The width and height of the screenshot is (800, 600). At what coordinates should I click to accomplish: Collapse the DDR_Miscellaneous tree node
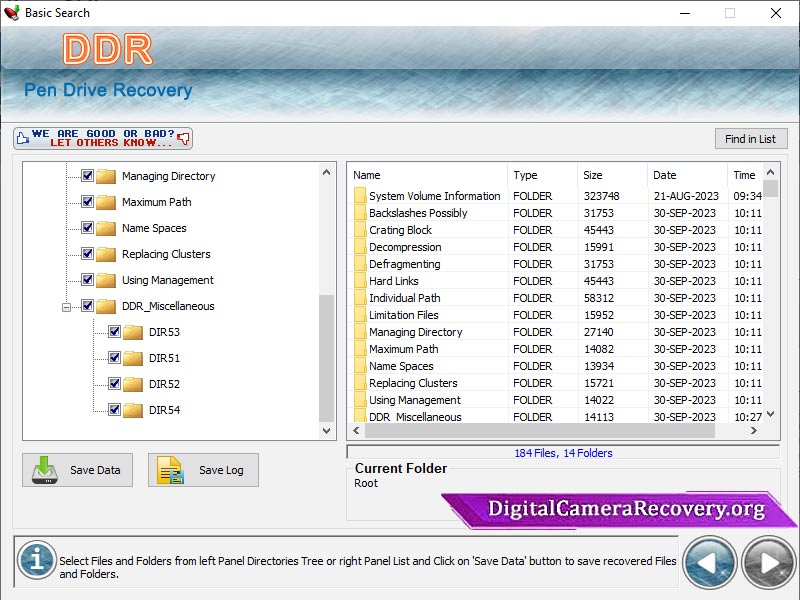tap(66, 307)
